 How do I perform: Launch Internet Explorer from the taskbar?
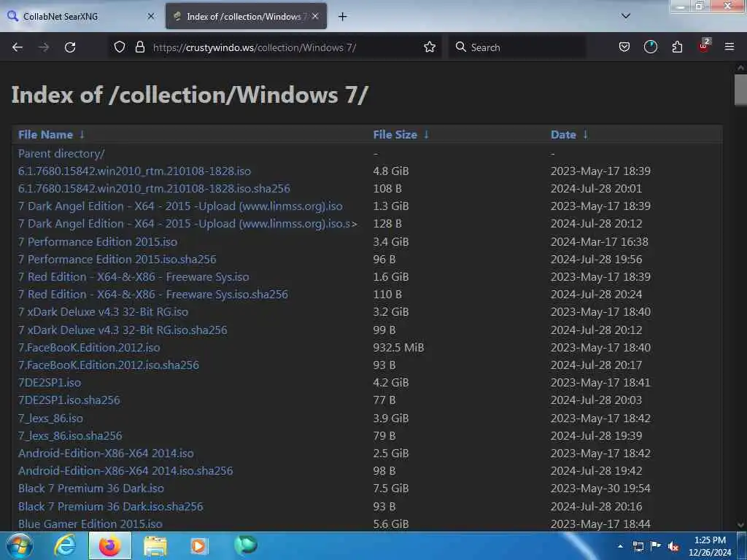click(65, 545)
